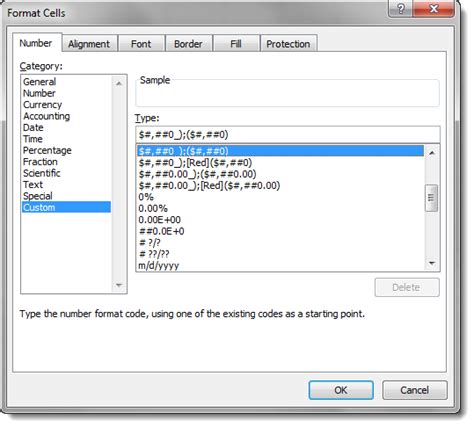Open the Fill tab
The height and width of the screenshot is (427, 474).
(x=236, y=44)
